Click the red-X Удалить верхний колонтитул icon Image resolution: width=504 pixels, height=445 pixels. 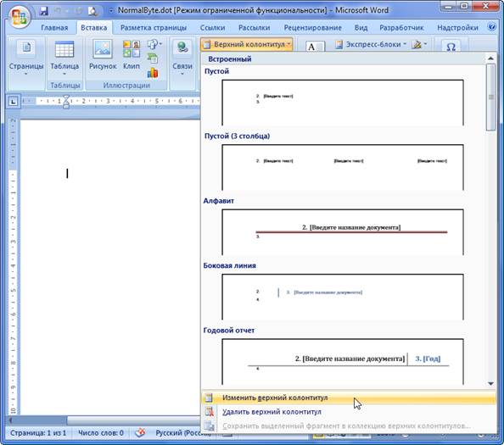tap(210, 412)
